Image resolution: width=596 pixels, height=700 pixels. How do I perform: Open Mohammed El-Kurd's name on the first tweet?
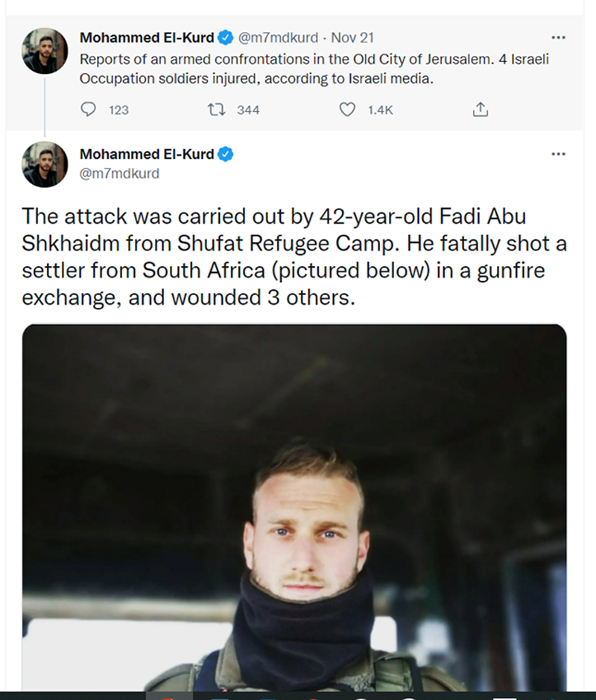coord(147,37)
